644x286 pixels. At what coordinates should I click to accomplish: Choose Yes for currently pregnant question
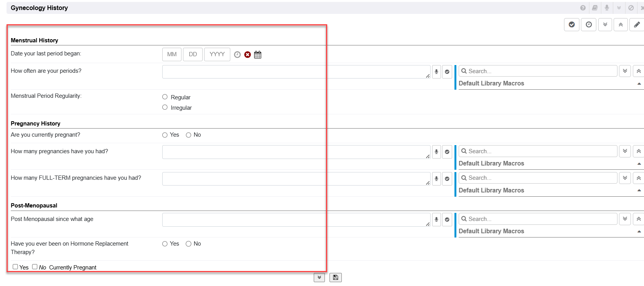click(165, 135)
